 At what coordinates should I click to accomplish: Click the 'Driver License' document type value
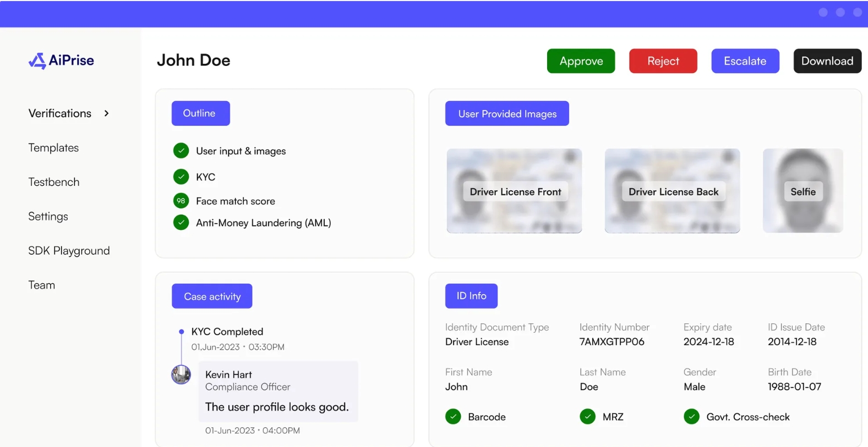click(x=477, y=341)
